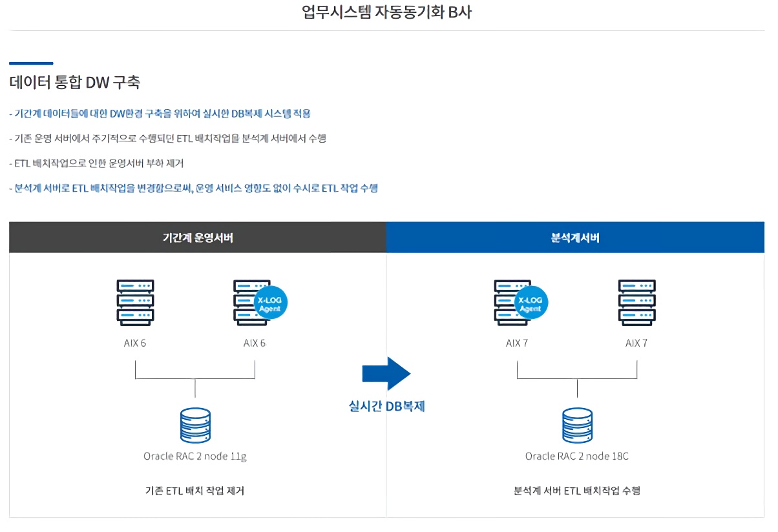The width and height of the screenshot is (778, 532).
Task: Click the blue bullet about 수시로 ETL 작업 수행
Action: (x=193, y=189)
